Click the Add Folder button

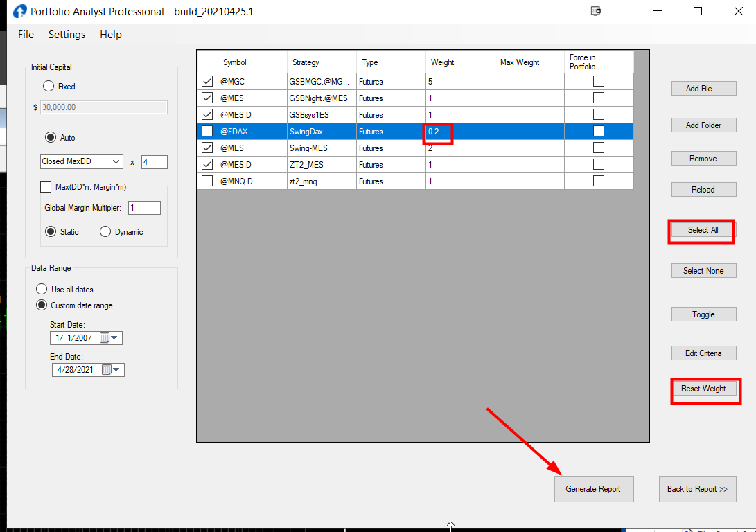click(703, 125)
